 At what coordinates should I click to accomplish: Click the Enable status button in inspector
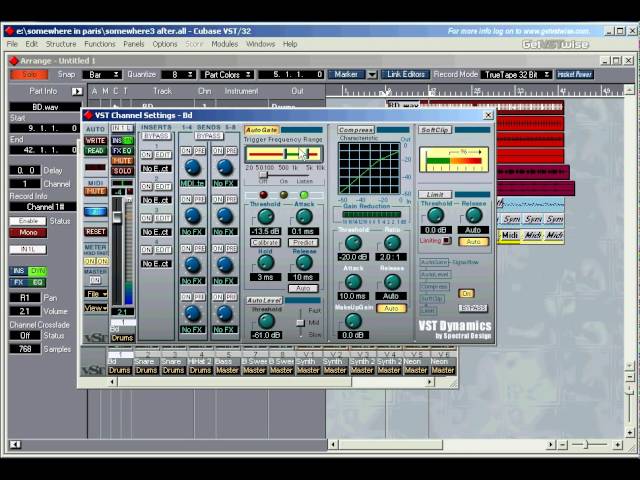pyautogui.click(x=28, y=221)
